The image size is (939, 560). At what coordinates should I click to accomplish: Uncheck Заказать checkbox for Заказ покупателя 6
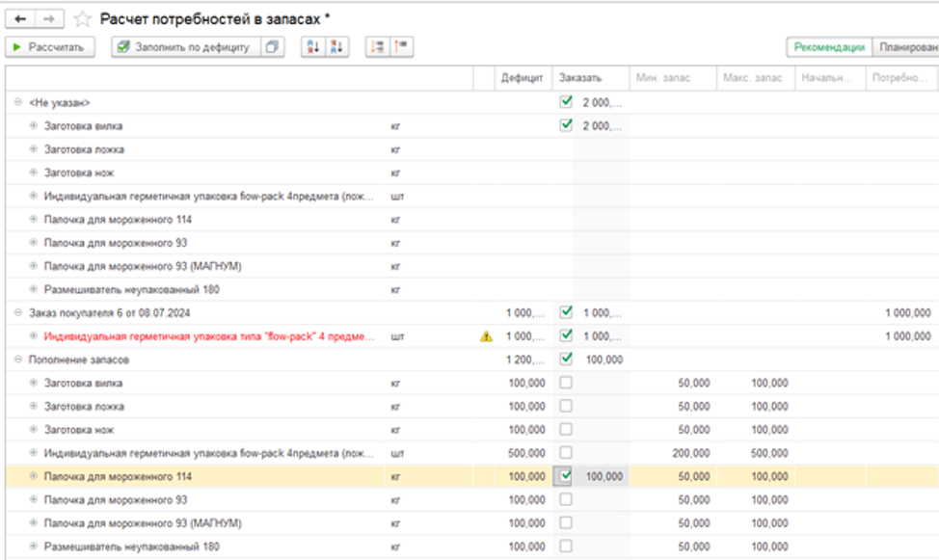tap(566, 312)
